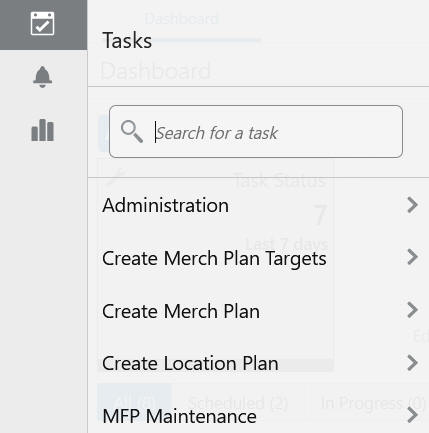Open the Tasks calendar-check sidebar icon
Screen dimensions: 429x433
tap(42, 23)
